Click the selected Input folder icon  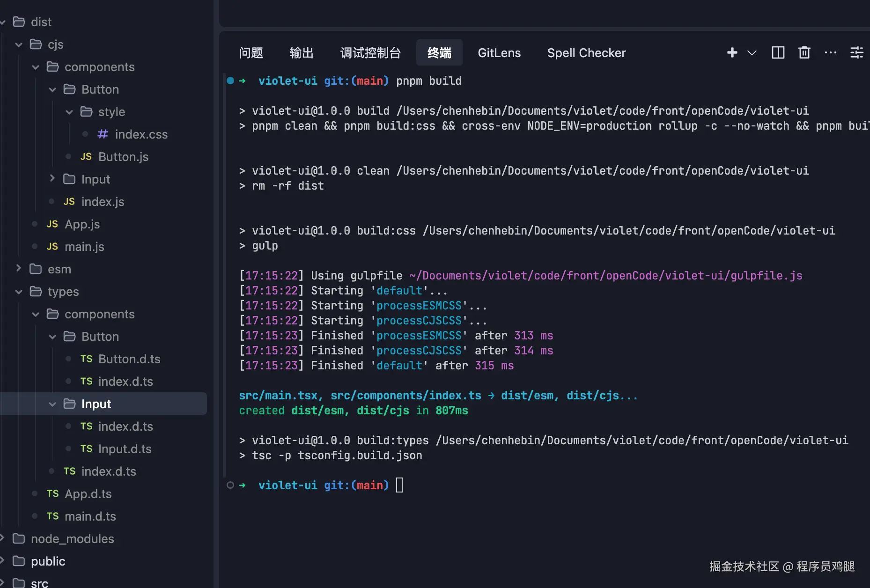[x=69, y=404]
